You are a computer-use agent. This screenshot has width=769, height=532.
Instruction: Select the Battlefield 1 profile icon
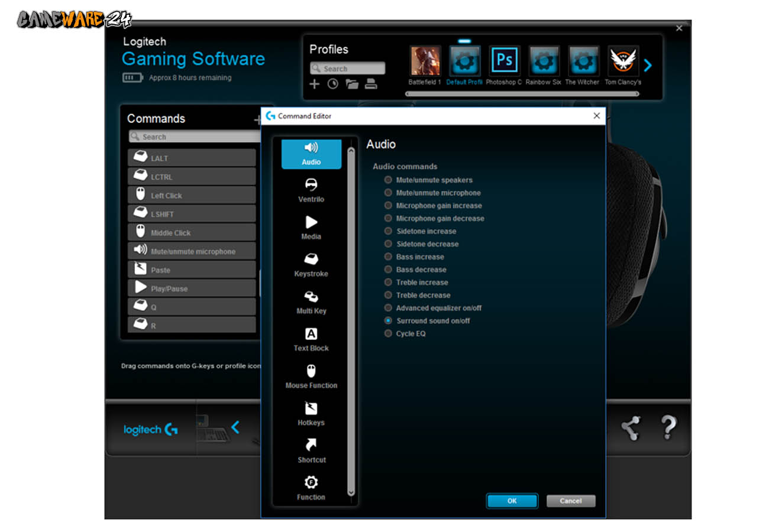[425, 61]
